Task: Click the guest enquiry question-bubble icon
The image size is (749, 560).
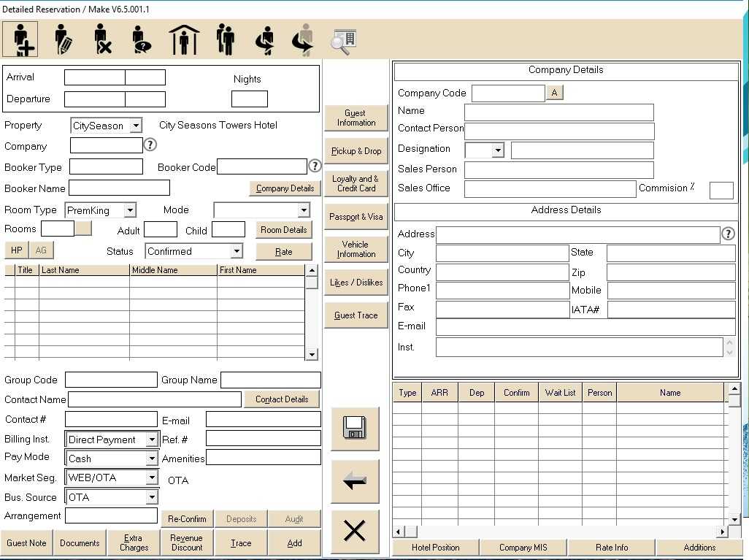Action: [x=141, y=39]
